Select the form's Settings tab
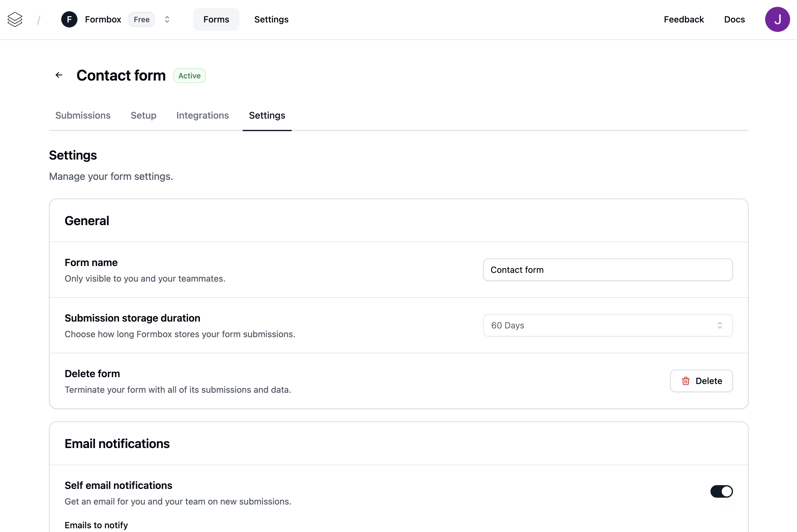Screen dimensions: 797x532 pyautogui.click(x=267, y=115)
